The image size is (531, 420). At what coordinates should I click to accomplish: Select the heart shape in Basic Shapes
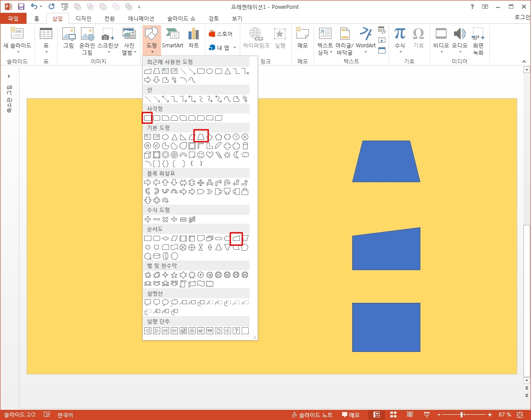tap(210, 155)
